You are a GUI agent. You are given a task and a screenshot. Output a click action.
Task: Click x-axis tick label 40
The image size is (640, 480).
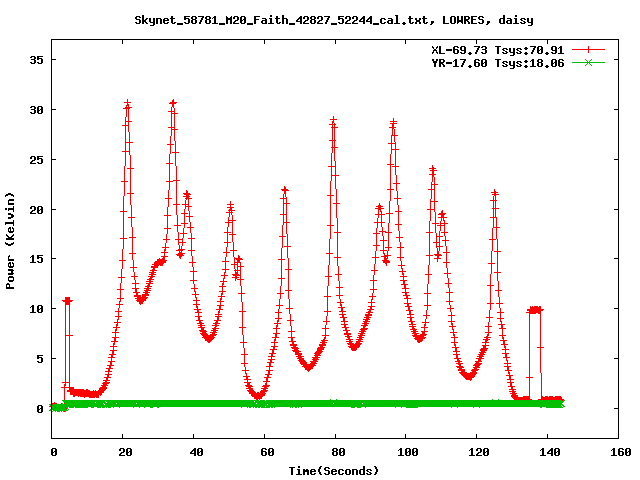tap(196, 452)
